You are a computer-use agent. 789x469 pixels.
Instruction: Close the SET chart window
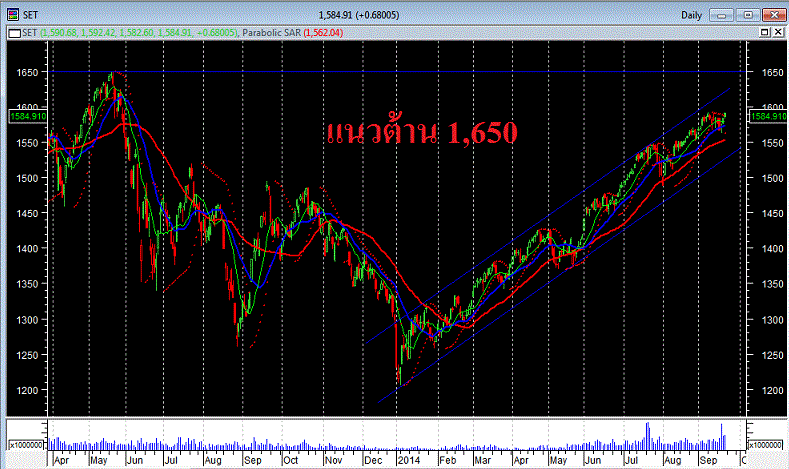point(774,15)
